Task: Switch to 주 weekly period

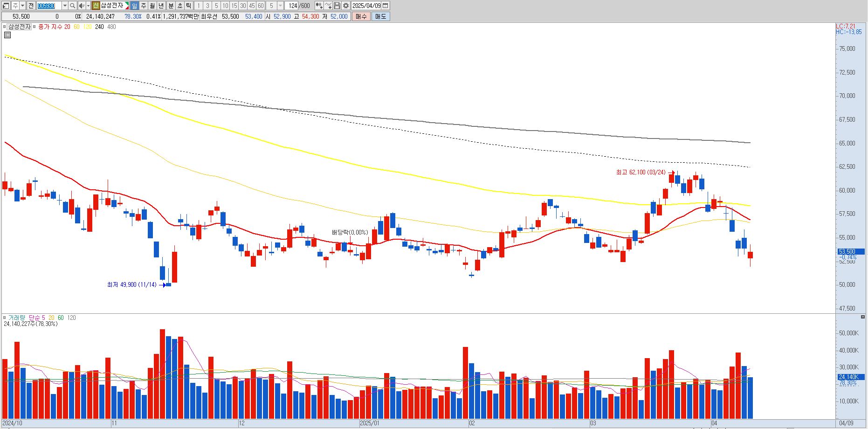Action: coord(144,6)
